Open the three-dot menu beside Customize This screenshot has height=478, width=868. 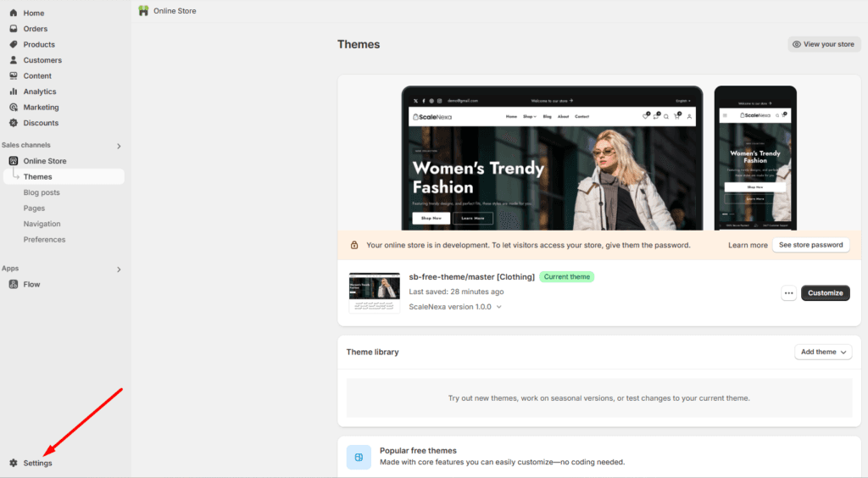(x=789, y=293)
